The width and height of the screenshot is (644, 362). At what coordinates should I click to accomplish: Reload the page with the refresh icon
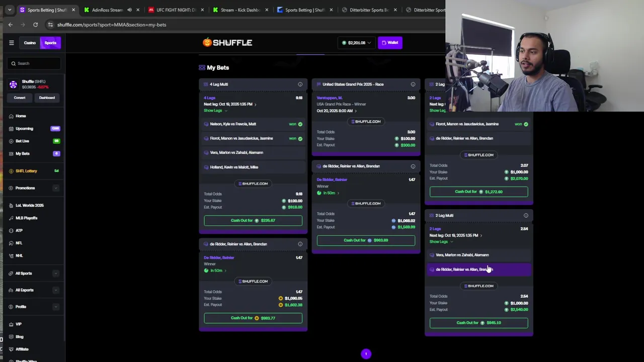[x=35, y=25]
